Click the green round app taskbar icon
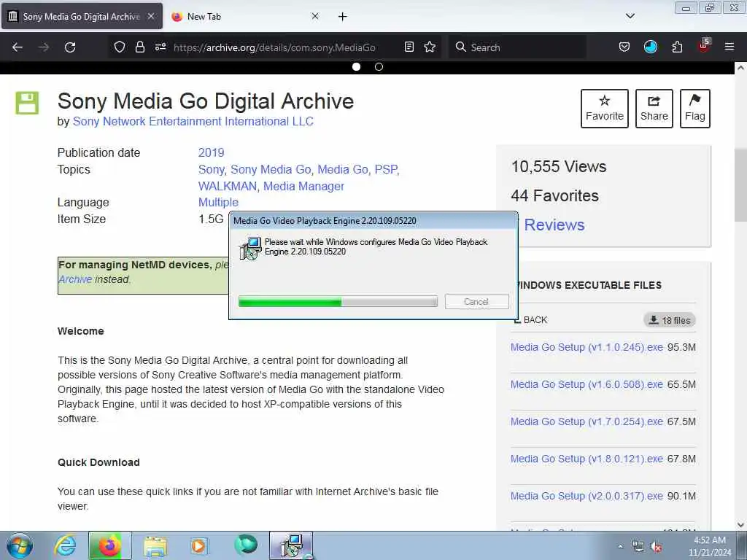747x560 pixels. [x=246, y=545]
